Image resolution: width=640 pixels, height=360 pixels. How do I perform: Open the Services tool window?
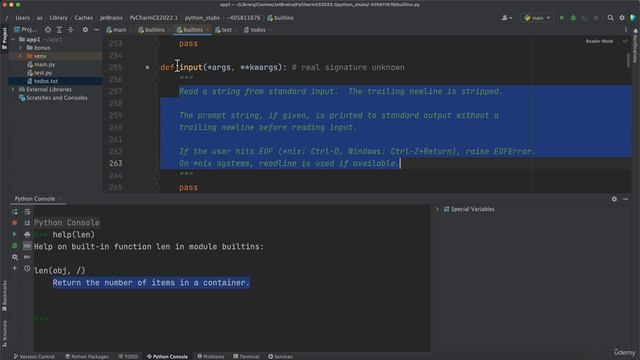click(x=280, y=357)
